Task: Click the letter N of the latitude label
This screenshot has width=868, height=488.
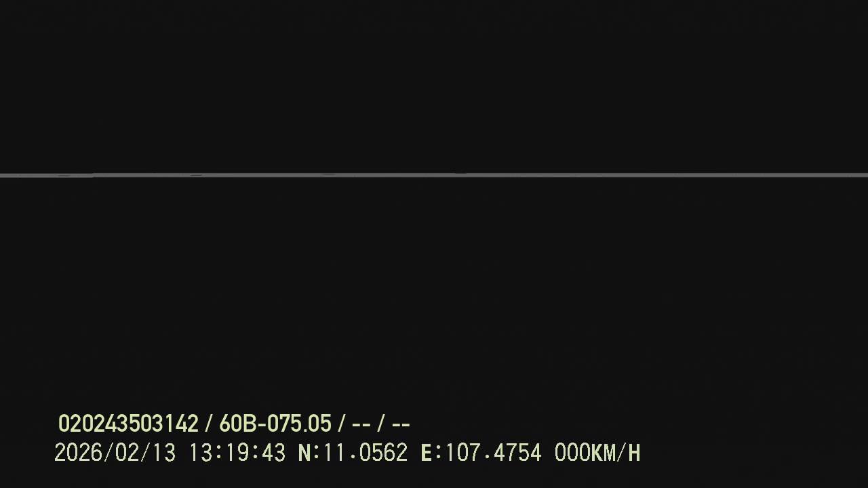Action: point(304,453)
